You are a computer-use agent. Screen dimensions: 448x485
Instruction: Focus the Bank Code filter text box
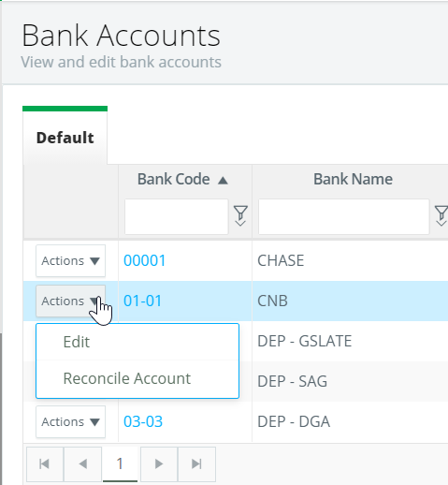(177, 216)
